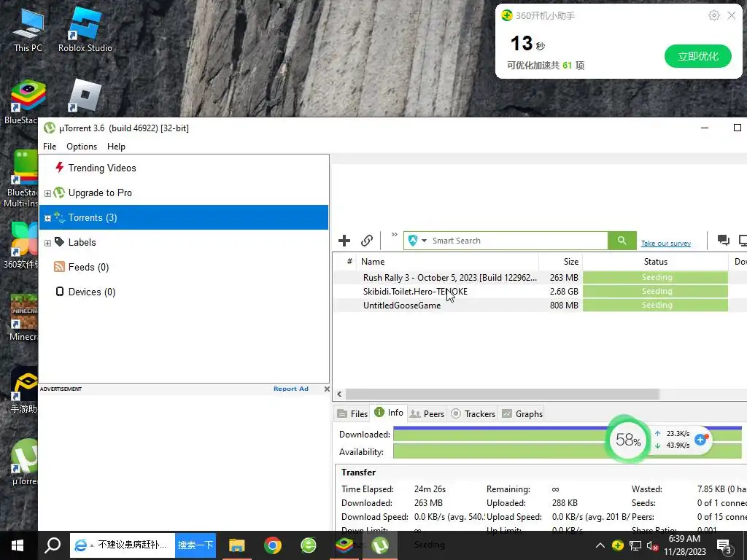Switch to the Trackers tab
Image resolution: width=747 pixels, height=560 pixels.
click(473, 414)
